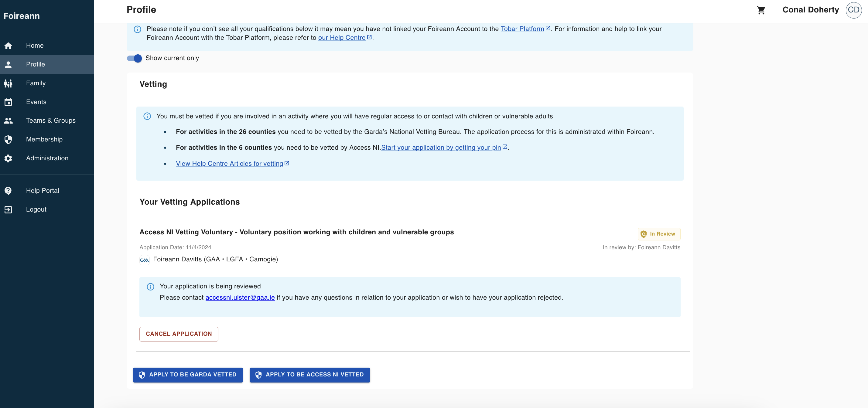Viewport: 868px width, 408px height.
Task: Click the Vetting section heading
Action: click(x=153, y=84)
